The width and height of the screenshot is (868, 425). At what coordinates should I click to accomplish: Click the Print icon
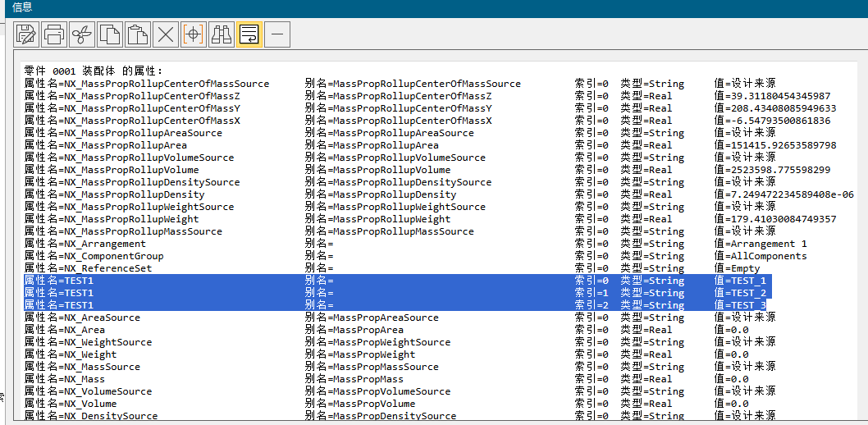(54, 34)
